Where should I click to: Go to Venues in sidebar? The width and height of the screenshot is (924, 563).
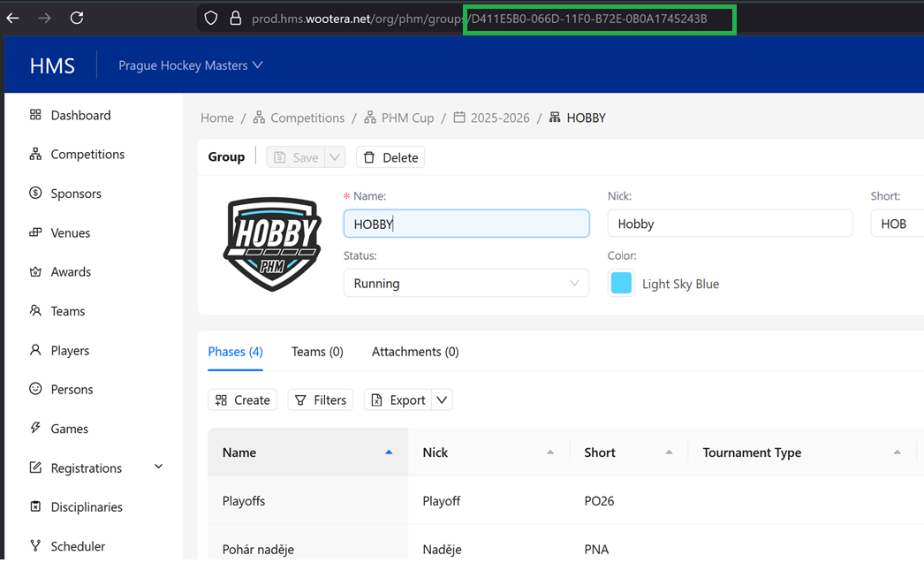71,233
